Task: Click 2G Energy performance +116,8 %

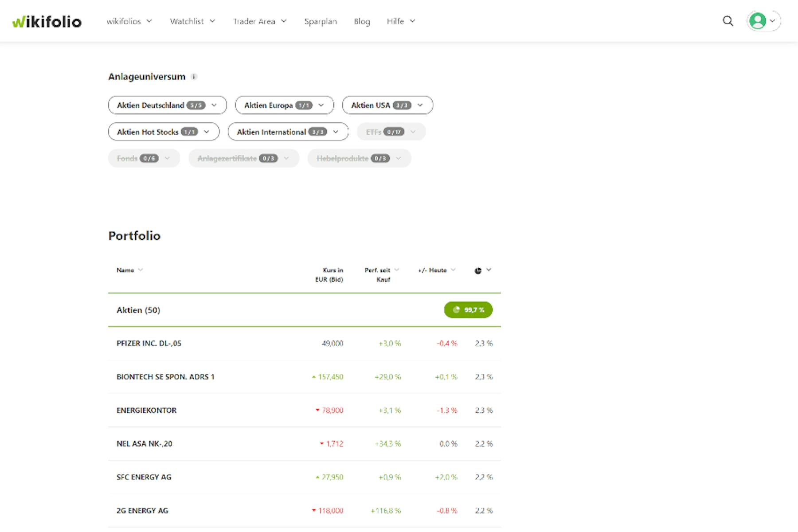Action: 386,510
